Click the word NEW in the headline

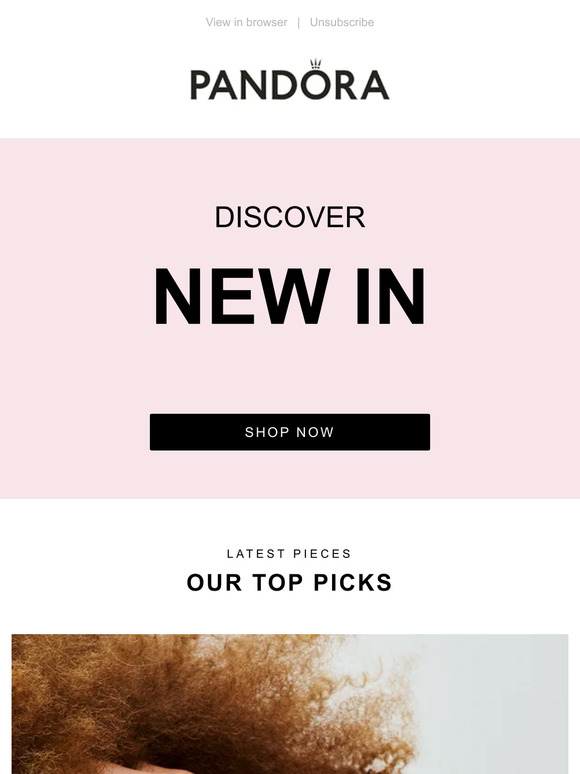[242, 296]
